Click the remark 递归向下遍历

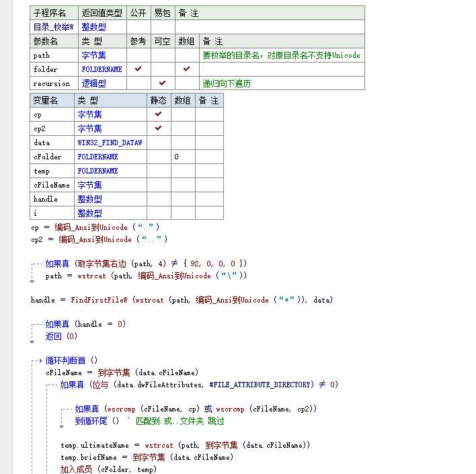227,83
